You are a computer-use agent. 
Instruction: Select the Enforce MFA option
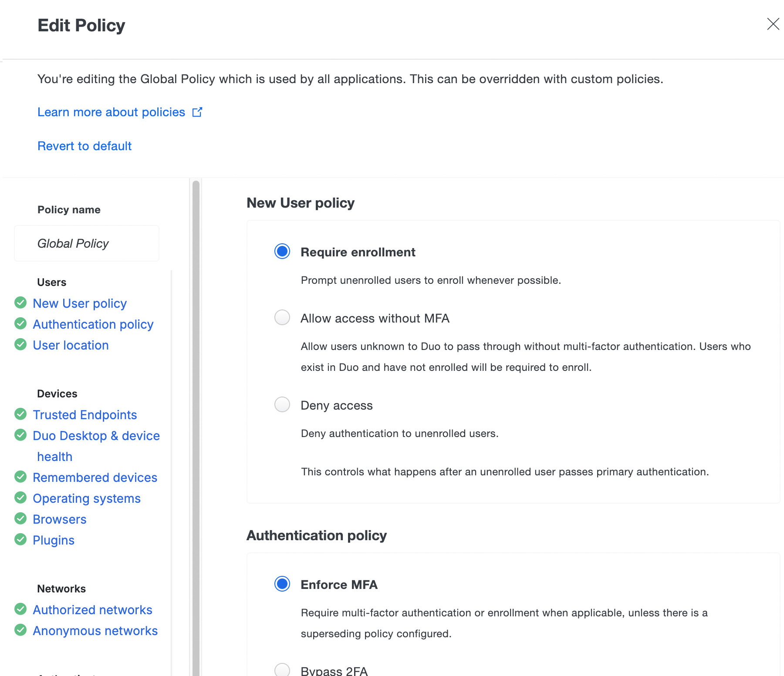(x=282, y=584)
